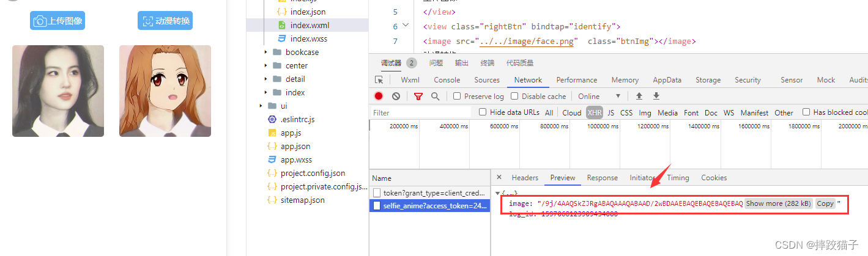
Task: Switch to the Console tab
Action: (x=447, y=80)
